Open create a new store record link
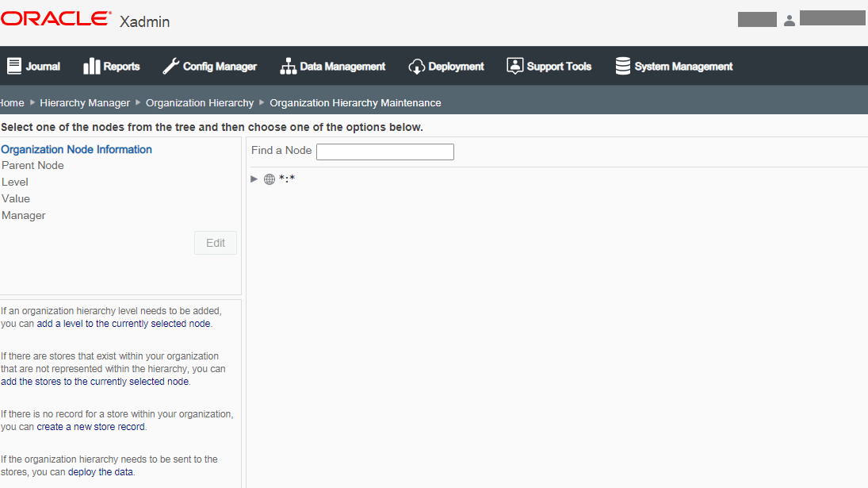The height and width of the screenshot is (488, 868). 91,426
